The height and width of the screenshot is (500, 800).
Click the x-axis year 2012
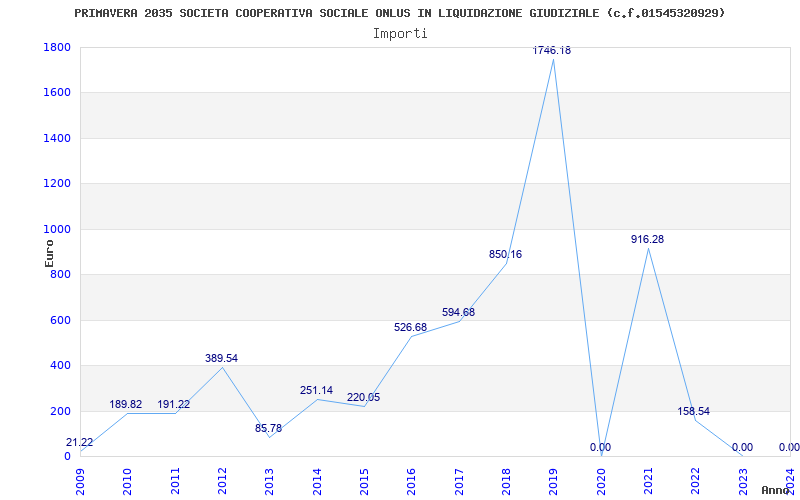(222, 482)
